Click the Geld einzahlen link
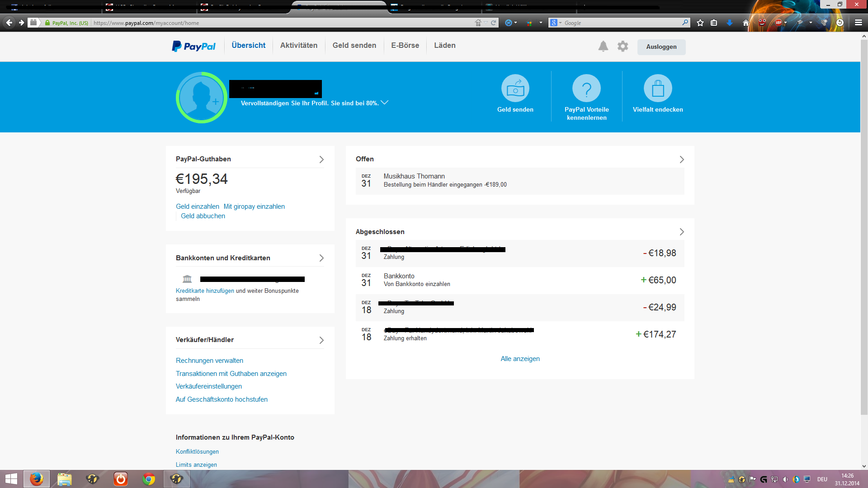 pos(197,206)
